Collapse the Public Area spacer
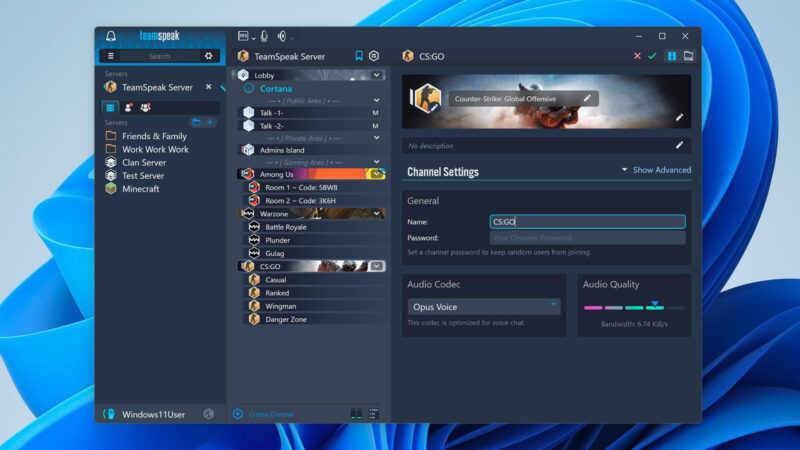Screen dimensions: 800x450 [377, 101]
